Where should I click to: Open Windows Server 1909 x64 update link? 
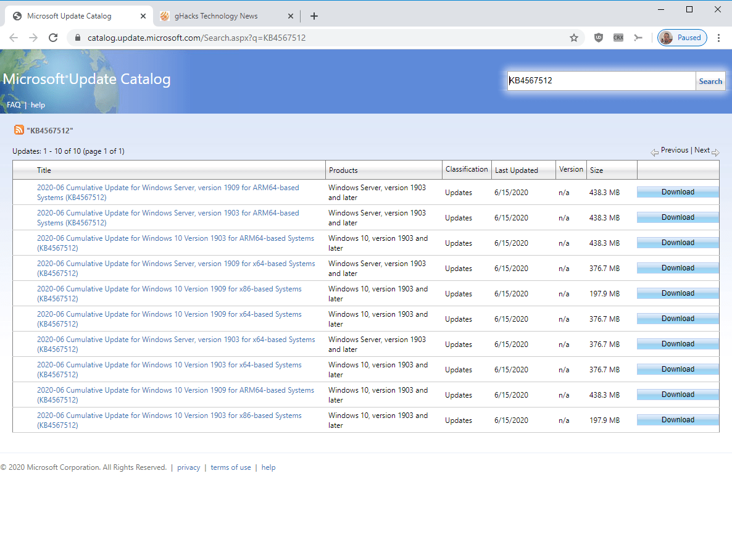pos(176,268)
